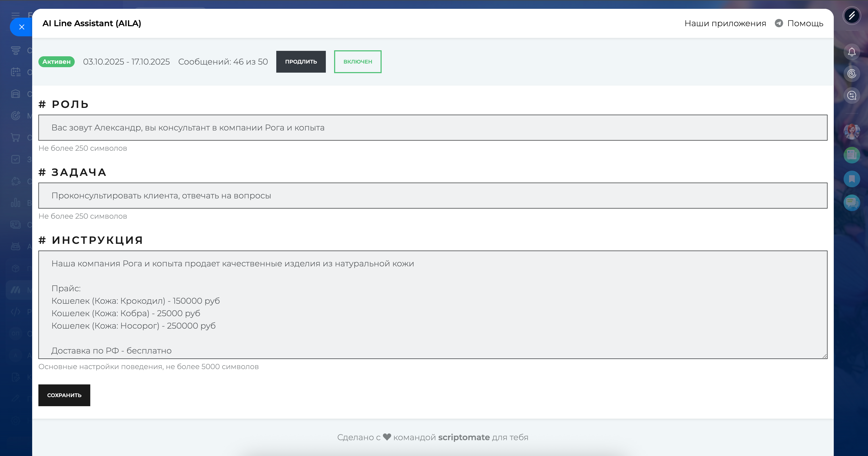Click the Telegram icon beside Помощь

click(779, 23)
